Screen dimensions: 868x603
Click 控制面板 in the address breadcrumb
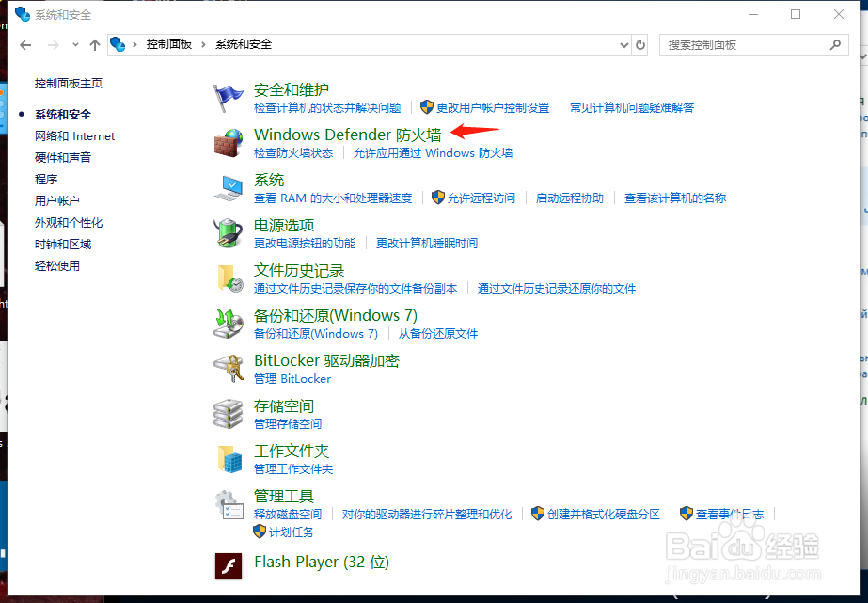click(x=169, y=44)
